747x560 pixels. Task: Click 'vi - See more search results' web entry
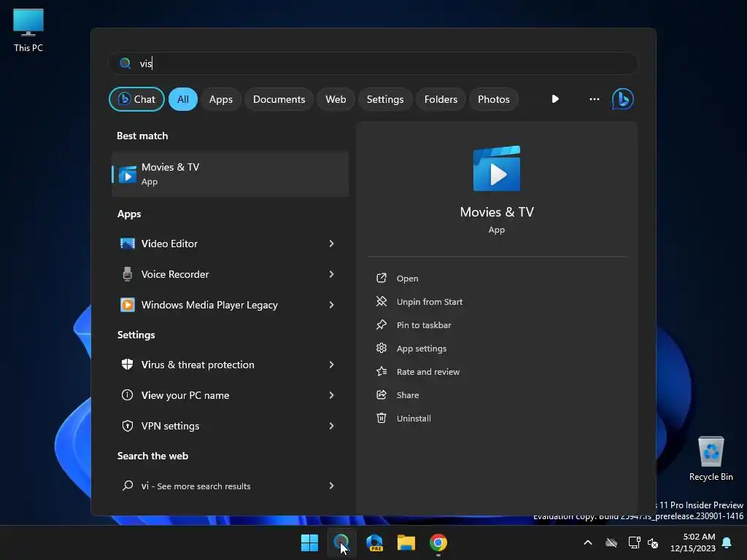230,486
